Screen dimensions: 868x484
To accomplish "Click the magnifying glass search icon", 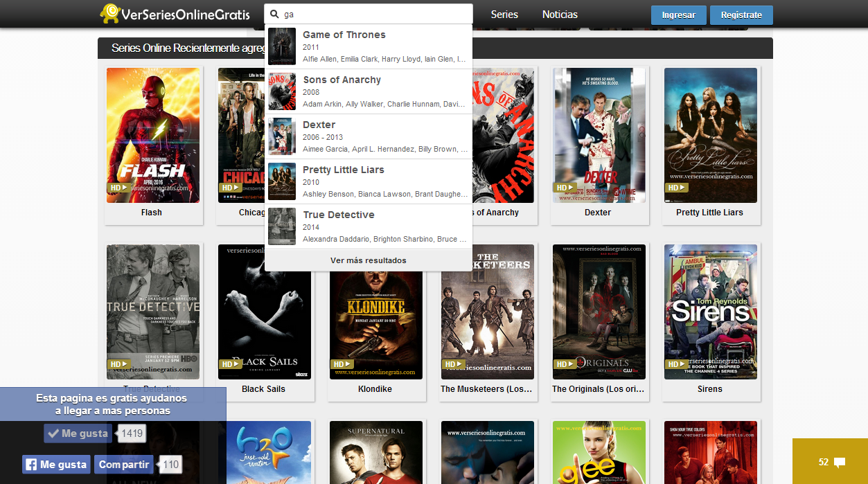I will [274, 14].
